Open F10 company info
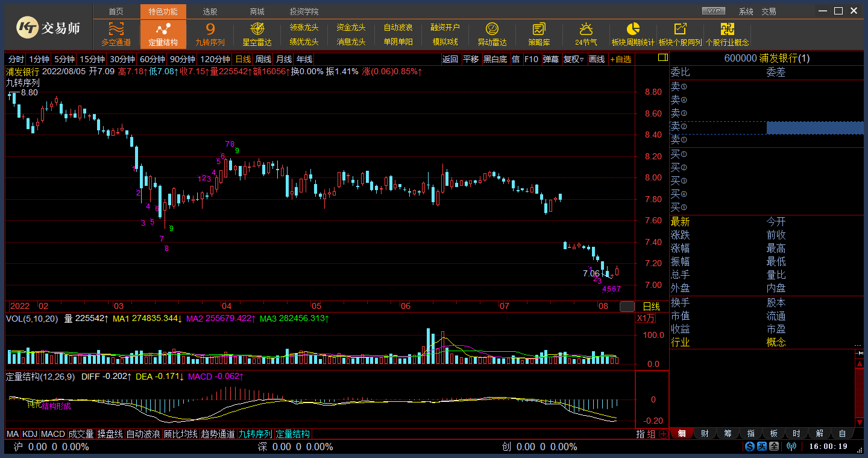The height and width of the screenshot is (458, 868). pyautogui.click(x=531, y=59)
